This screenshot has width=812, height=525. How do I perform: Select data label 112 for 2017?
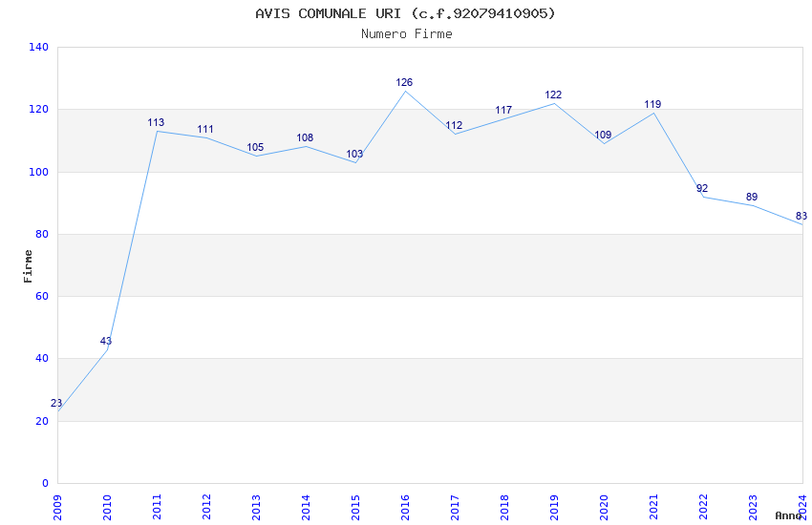point(454,125)
